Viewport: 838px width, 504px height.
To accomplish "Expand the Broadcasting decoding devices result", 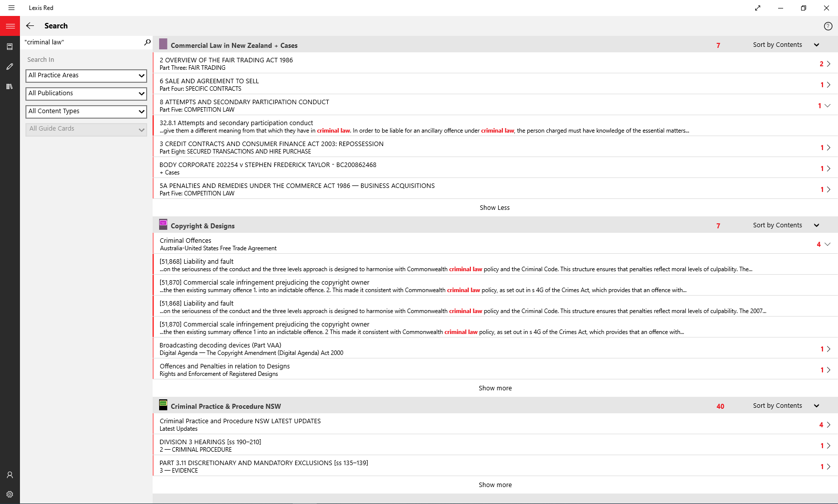I will (x=828, y=349).
